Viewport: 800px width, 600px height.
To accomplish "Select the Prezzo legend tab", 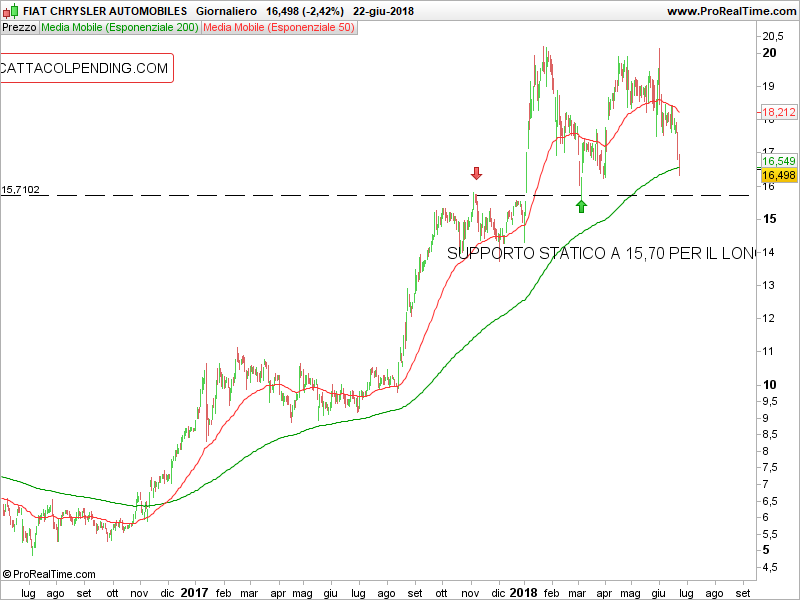I will (19, 28).
